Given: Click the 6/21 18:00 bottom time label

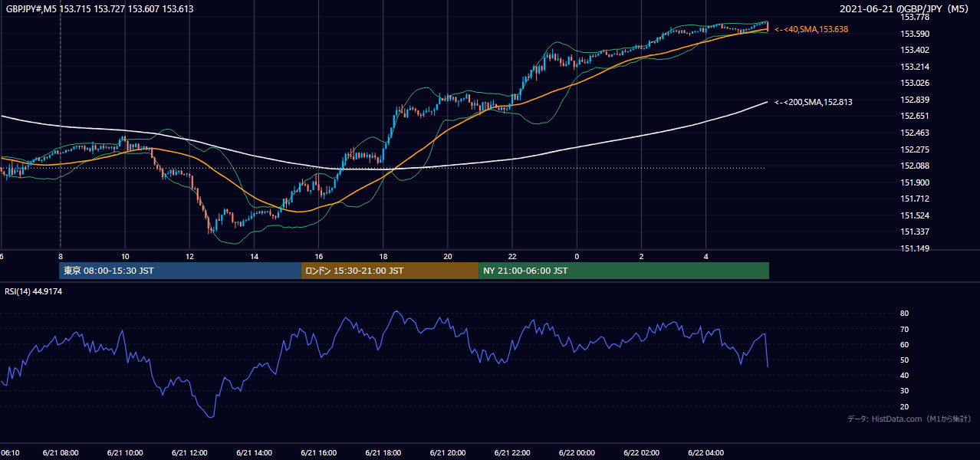Looking at the screenshot, I should 383,453.
